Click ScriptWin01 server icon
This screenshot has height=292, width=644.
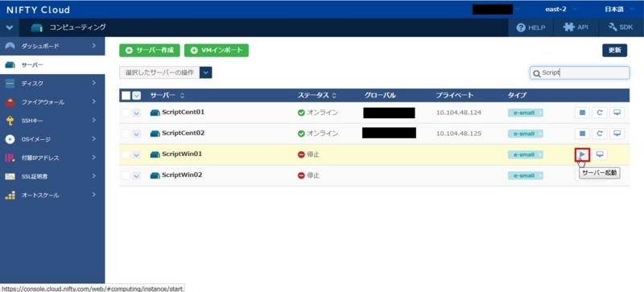(x=155, y=154)
